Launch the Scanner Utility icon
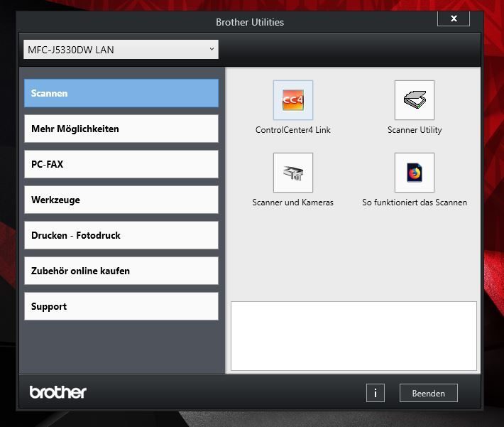This screenshot has height=427, width=504. pyautogui.click(x=415, y=100)
